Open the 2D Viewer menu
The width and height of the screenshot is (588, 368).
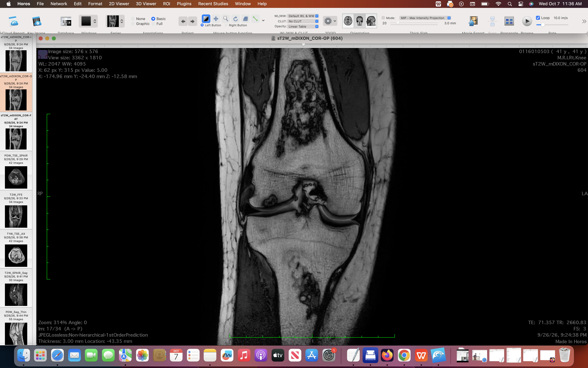click(119, 4)
